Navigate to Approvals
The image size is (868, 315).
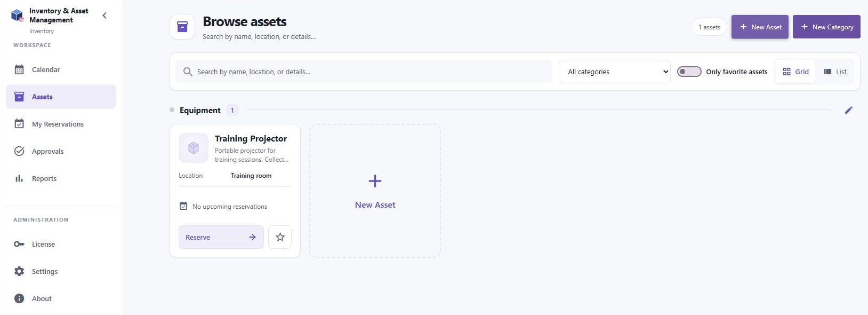click(x=61, y=151)
